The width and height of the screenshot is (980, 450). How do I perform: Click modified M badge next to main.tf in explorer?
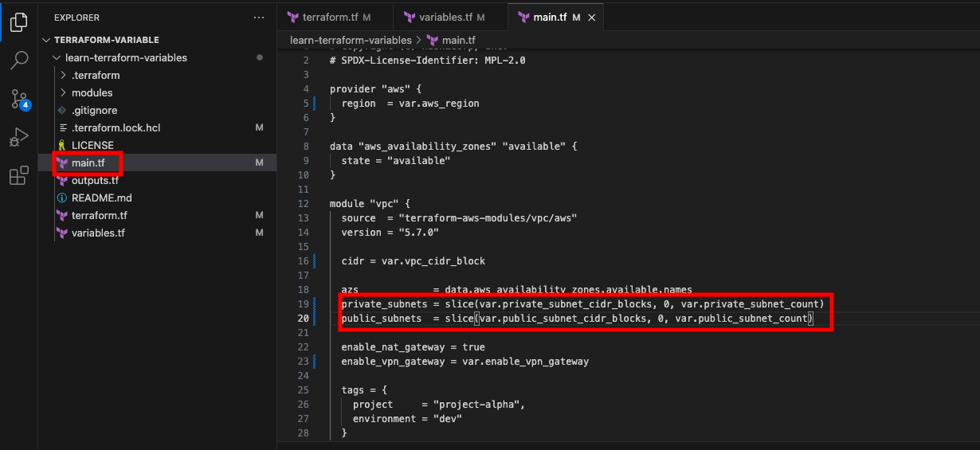point(259,163)
